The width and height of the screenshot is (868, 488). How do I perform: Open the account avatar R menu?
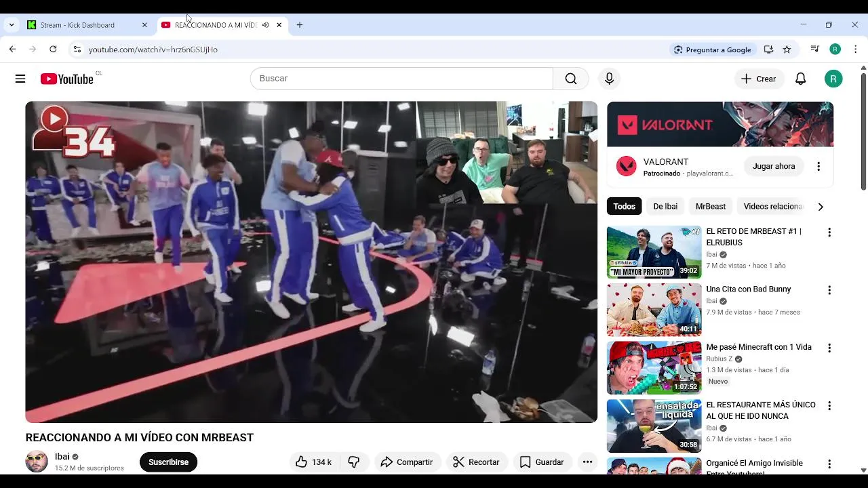click(833, 79)
